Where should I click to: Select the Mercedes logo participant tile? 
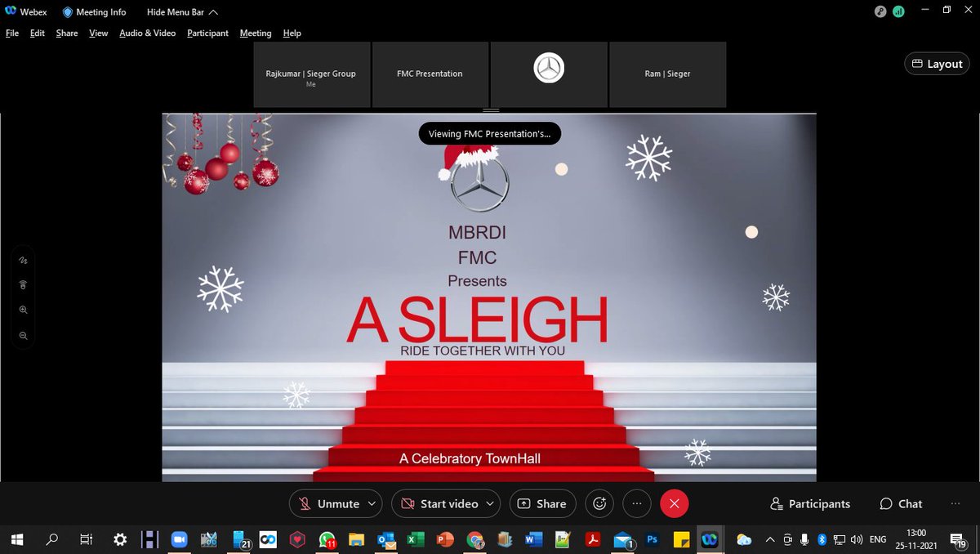pyautogui.click(x=549, y=75)
